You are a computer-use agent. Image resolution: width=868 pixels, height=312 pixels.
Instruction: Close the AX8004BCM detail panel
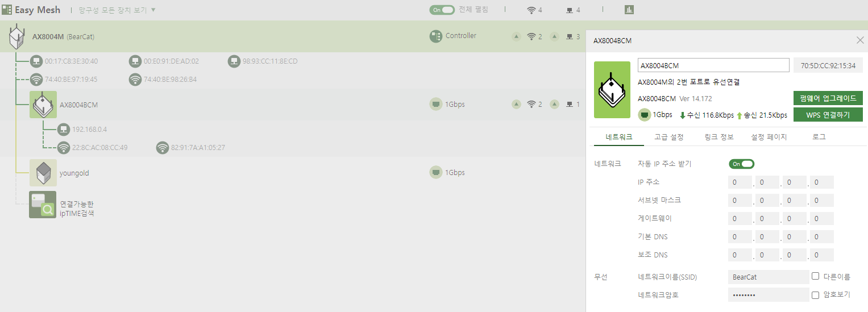coord(860,40)
